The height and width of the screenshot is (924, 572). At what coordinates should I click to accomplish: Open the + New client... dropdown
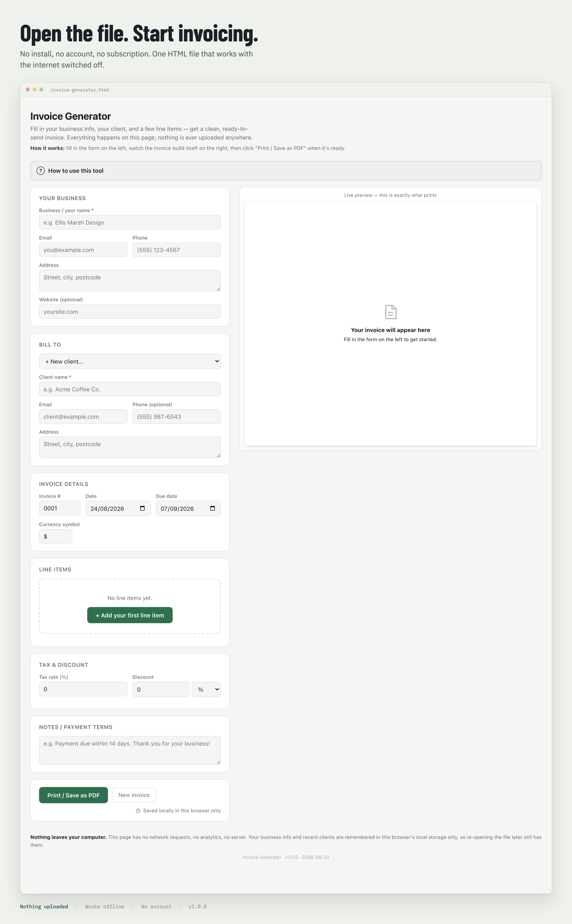tap(130, 361)
